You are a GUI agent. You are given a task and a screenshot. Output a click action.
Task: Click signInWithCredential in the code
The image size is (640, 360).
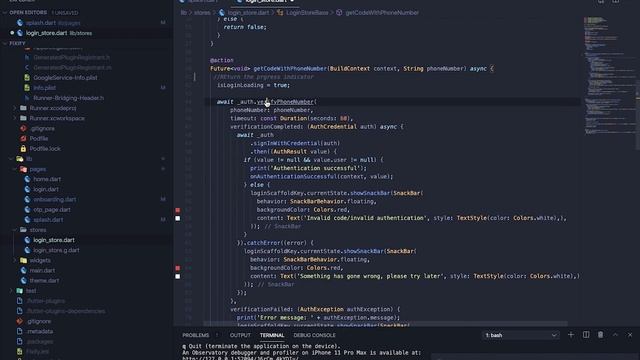[x=287, y=143]
